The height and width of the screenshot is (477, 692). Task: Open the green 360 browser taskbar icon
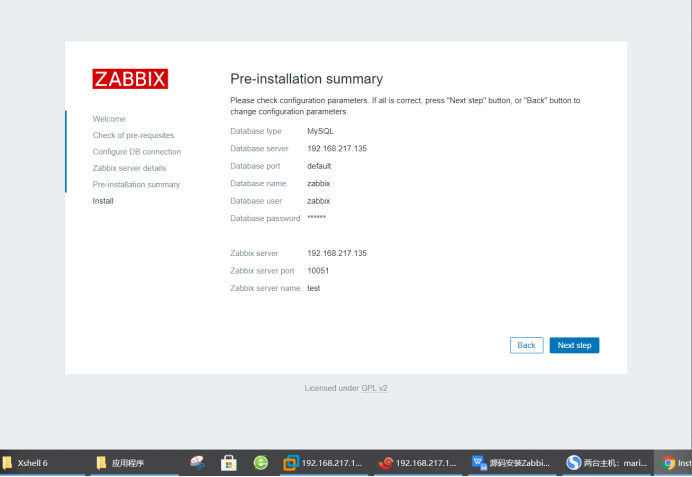tap(260, 463)
